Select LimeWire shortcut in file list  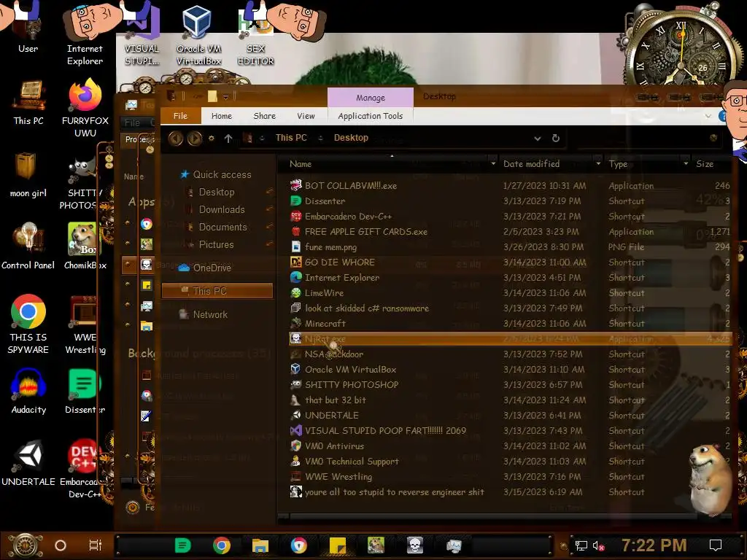[508, 293]
